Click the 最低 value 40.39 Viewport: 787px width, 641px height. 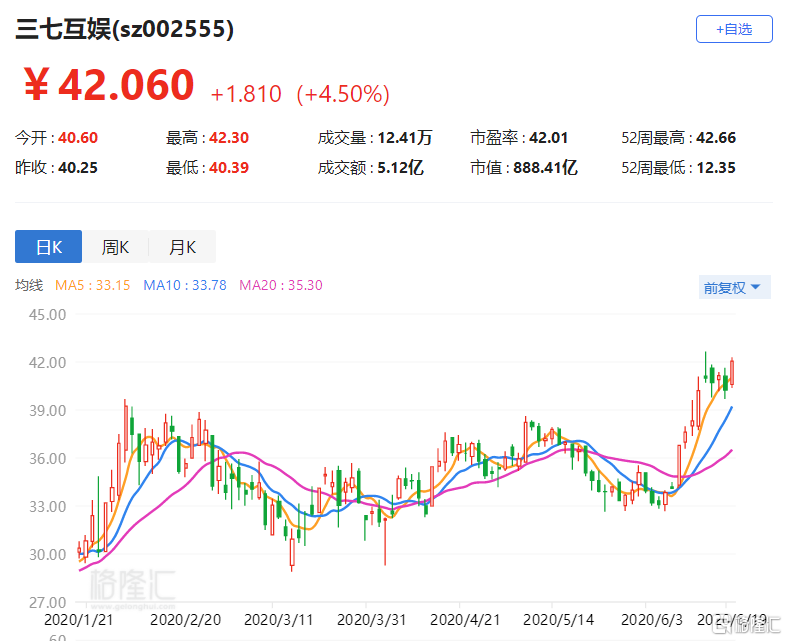coord(229,167)
